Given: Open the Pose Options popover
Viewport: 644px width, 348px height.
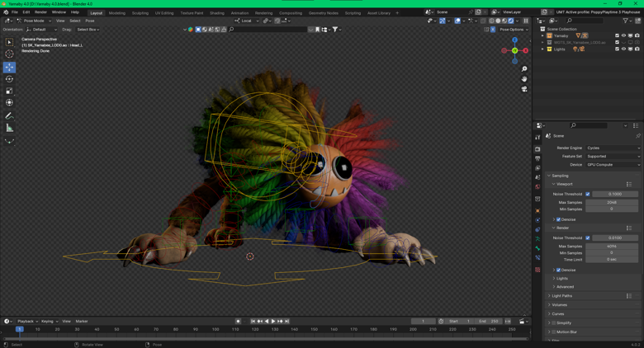Looking at the screenshot, I should click(514, 30).
